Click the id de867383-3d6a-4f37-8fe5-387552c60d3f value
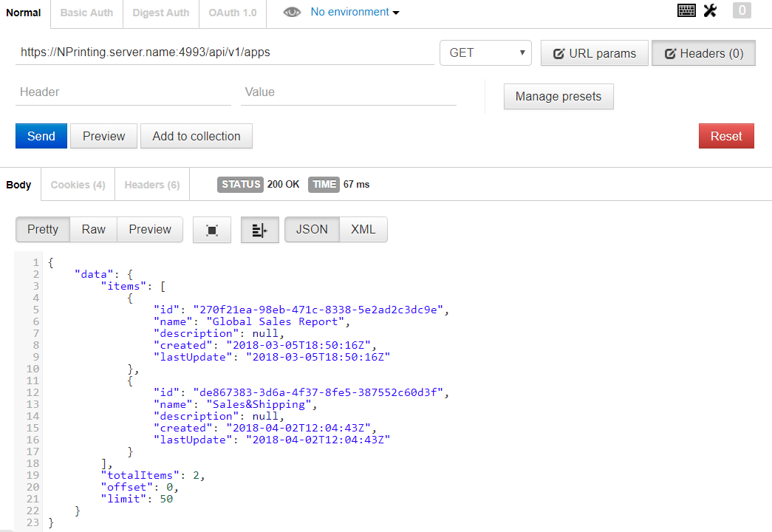The width and height of the screenshot is (772, 532). point(318,392)
